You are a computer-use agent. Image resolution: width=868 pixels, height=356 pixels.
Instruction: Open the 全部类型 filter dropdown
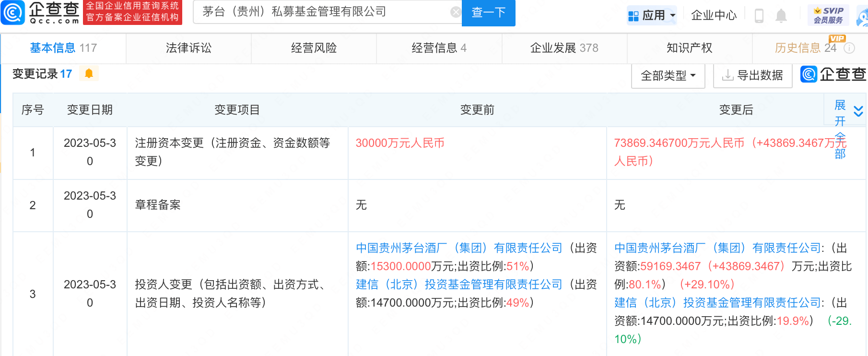point(668,76)
